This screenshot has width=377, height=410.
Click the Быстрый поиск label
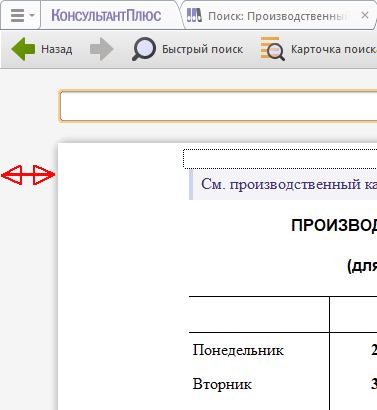click(202, 49)
